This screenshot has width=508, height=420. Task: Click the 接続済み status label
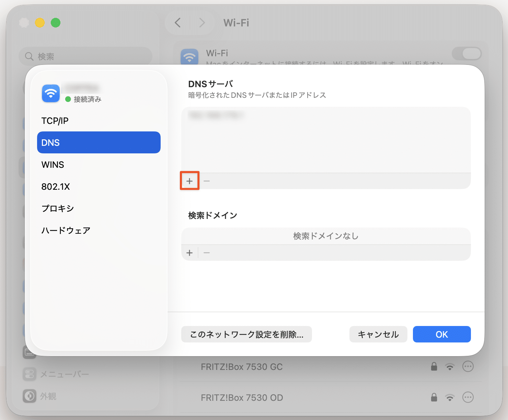pos(88,99)
